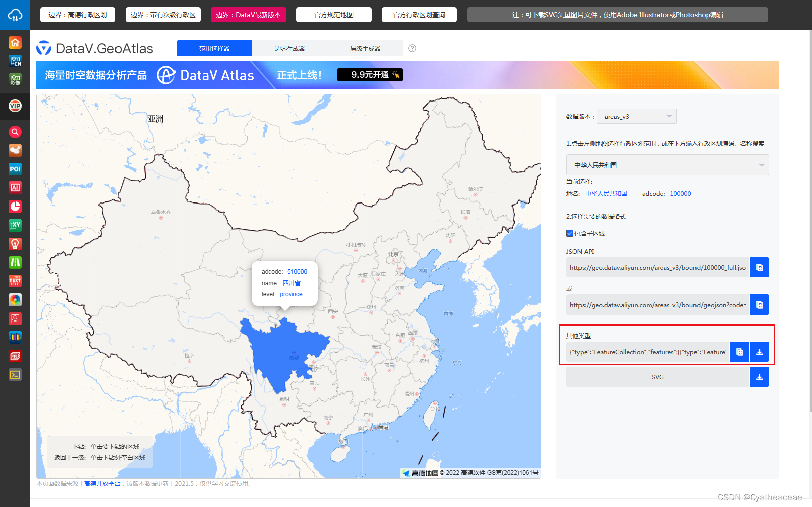Viewport: 812px width, 507px height.
Task: Open the blue colorful bars sidebar icon
Action: point(15,337)
